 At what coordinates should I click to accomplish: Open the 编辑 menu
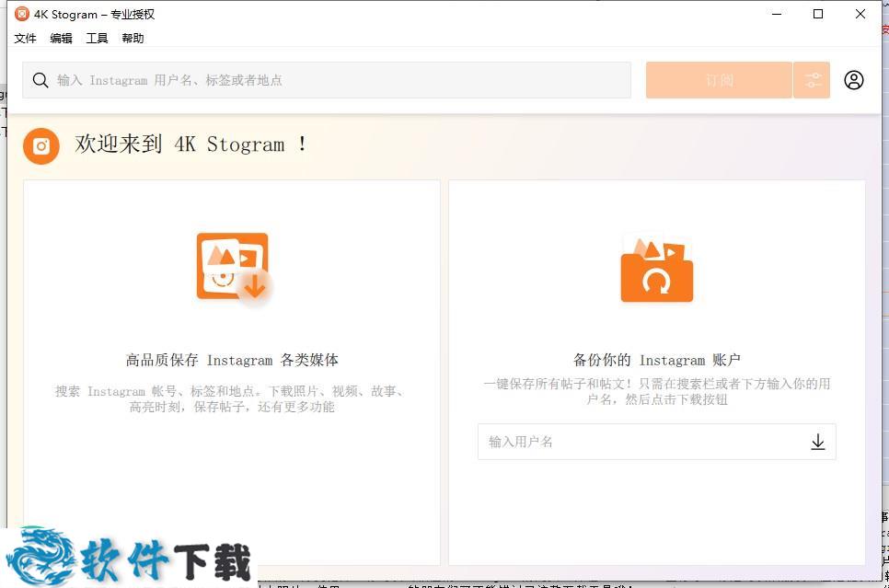click(x=61, y=38)
